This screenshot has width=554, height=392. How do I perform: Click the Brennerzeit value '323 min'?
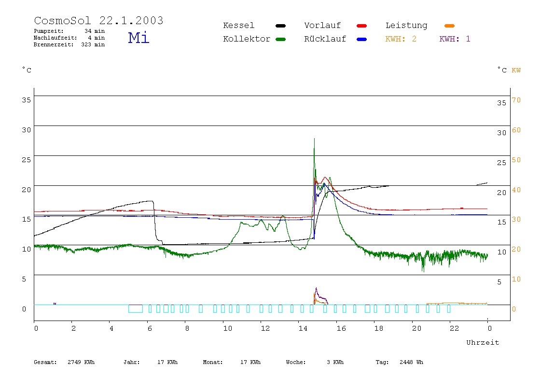(93, 44)
